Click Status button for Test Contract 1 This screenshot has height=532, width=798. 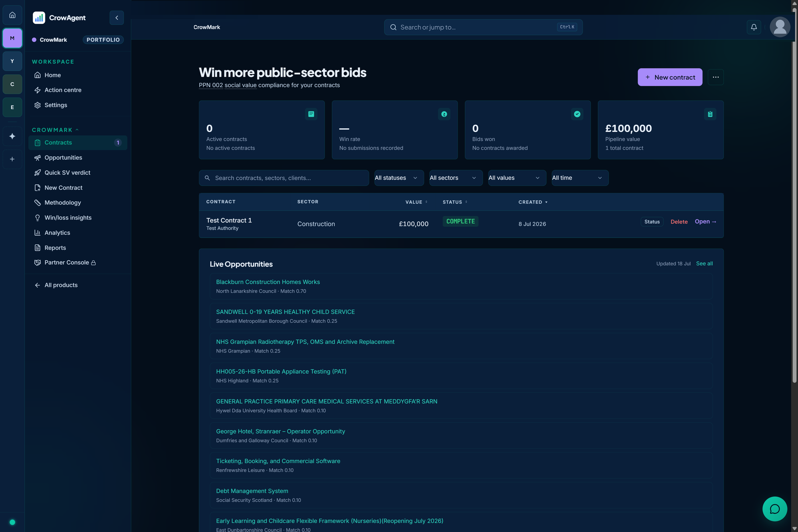652,221
